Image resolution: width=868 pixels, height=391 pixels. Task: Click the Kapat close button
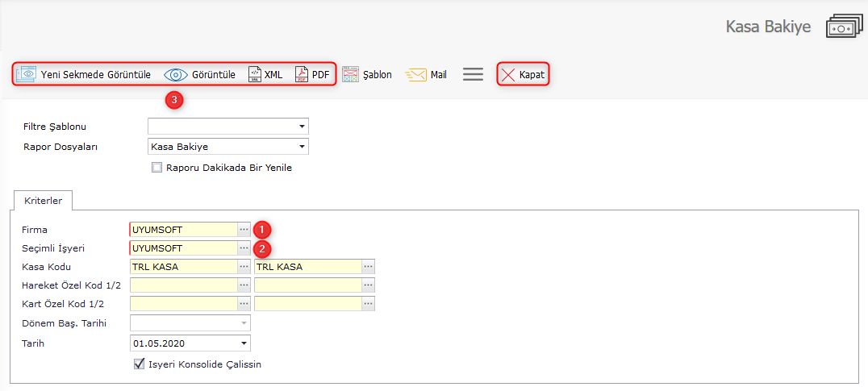523,75
